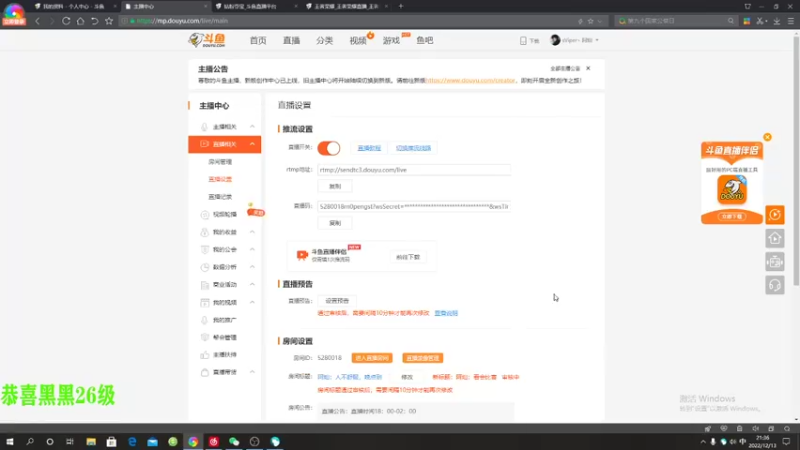Turn off the 直播开关 stream switch
Image resolution: width=800 pixels, height=450 pixels.
coord(329,148)
